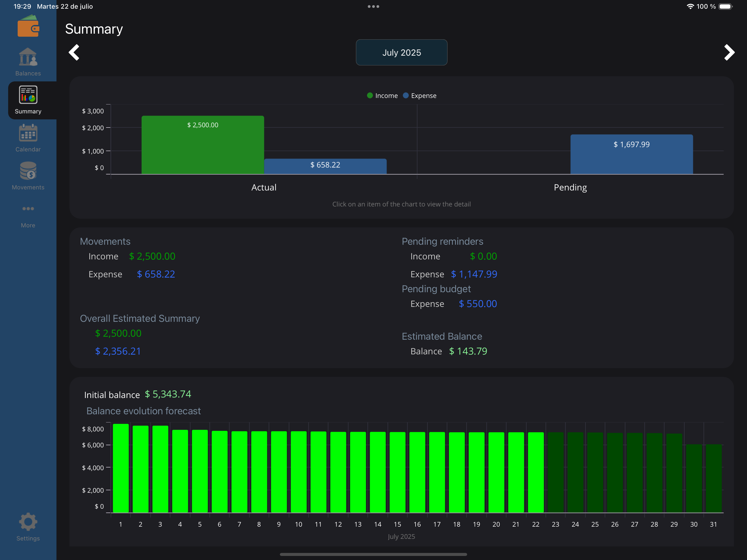Select day 22 balance forecast bar
Image resolution: width=747 pixels, height=560 pixels.
click(536, 472)
